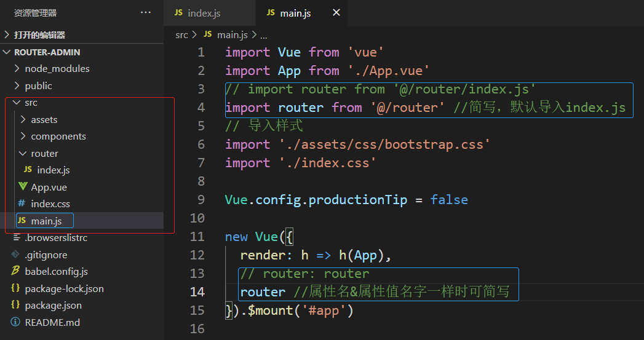Click the src breadcrumb segment
Screen dimensions: 644x340
point(181,34)
